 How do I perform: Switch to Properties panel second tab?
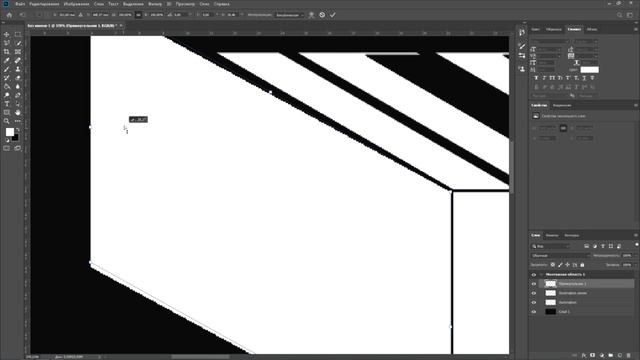click(x=562, y=105)
